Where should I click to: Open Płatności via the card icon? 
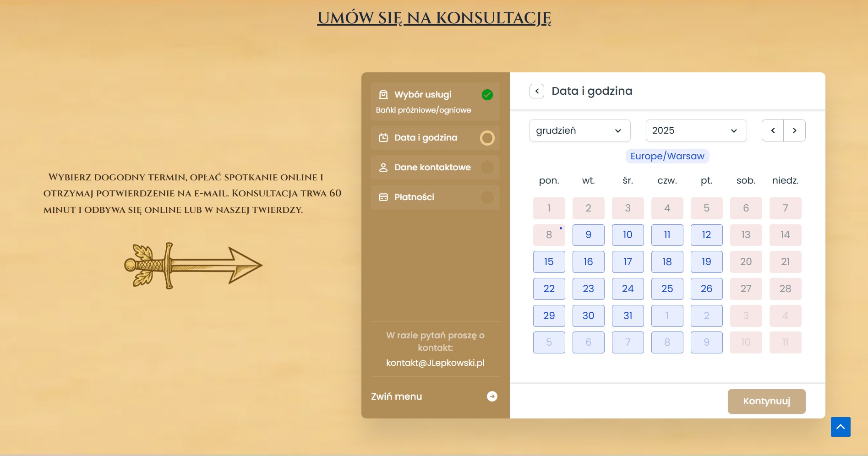383,197
